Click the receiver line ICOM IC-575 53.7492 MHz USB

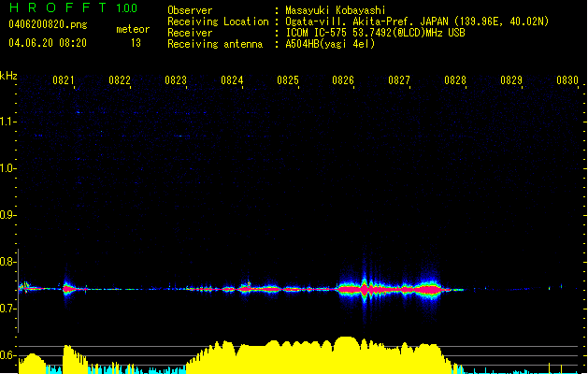(x=376, y=33)
